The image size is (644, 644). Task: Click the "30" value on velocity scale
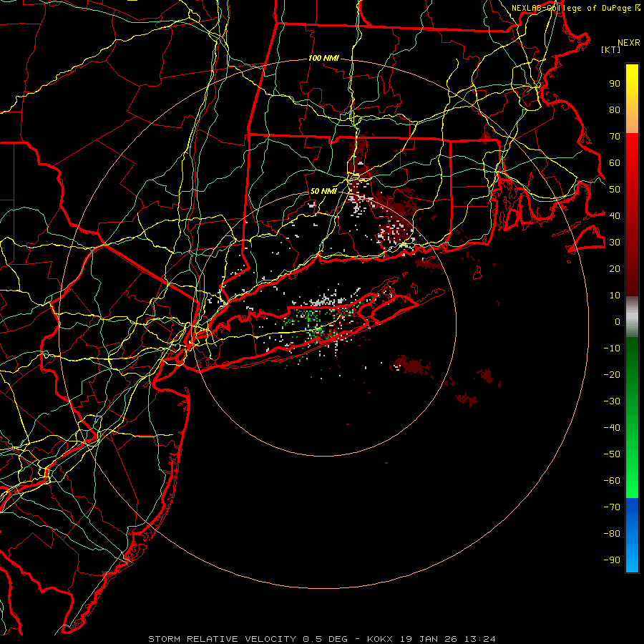click(x=615, y=243)
